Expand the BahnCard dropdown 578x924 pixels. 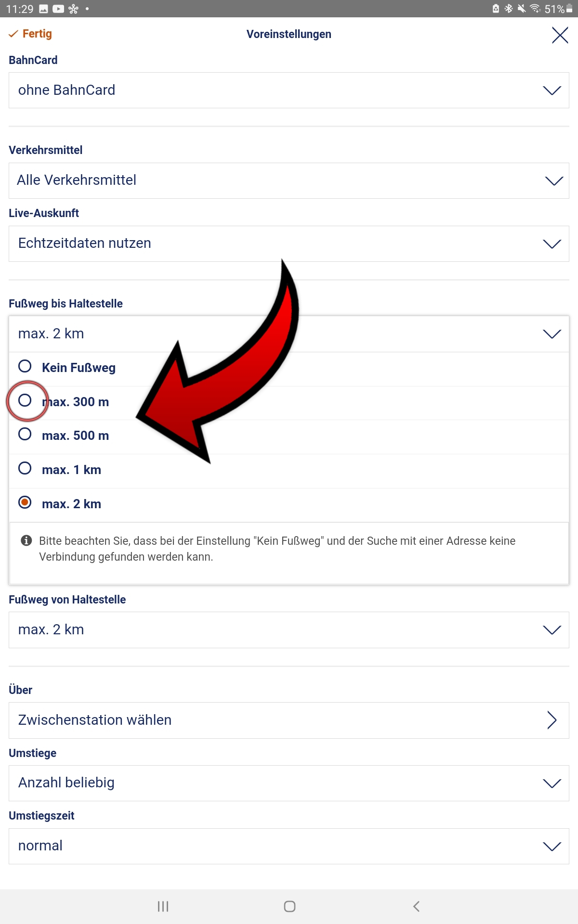click(289, 90)
